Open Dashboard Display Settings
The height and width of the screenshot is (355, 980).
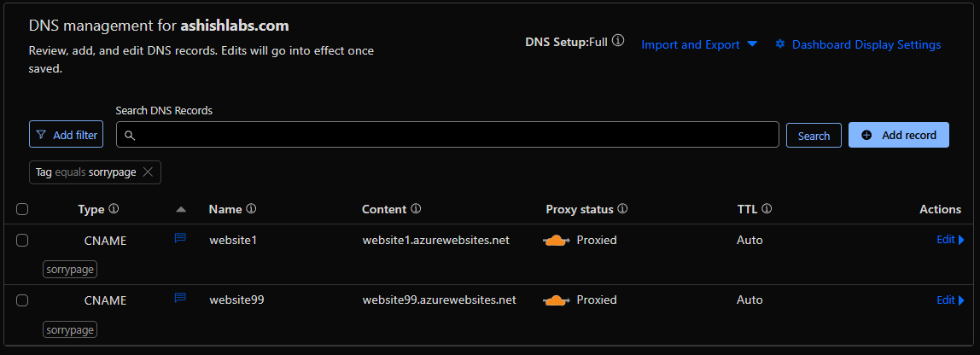858,44
